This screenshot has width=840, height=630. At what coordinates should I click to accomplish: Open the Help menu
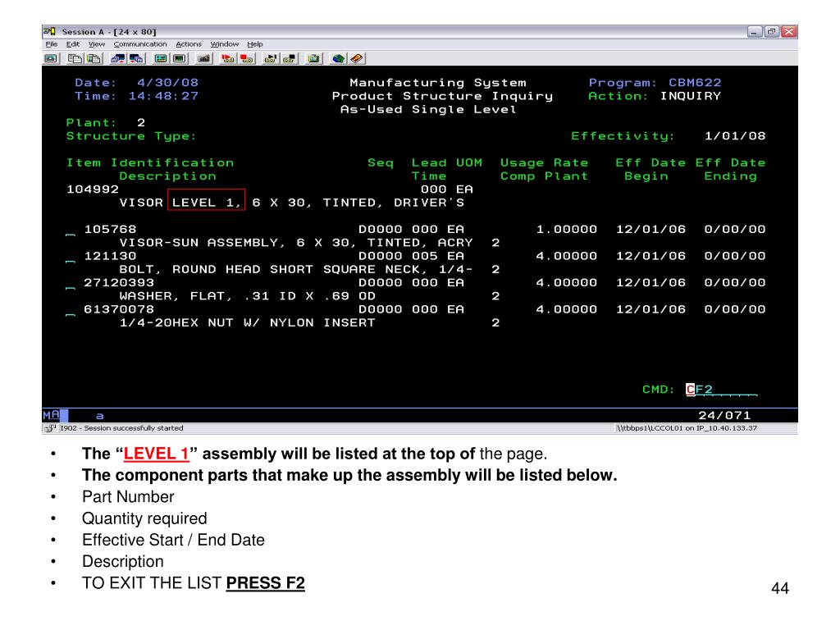click(254, 44)
